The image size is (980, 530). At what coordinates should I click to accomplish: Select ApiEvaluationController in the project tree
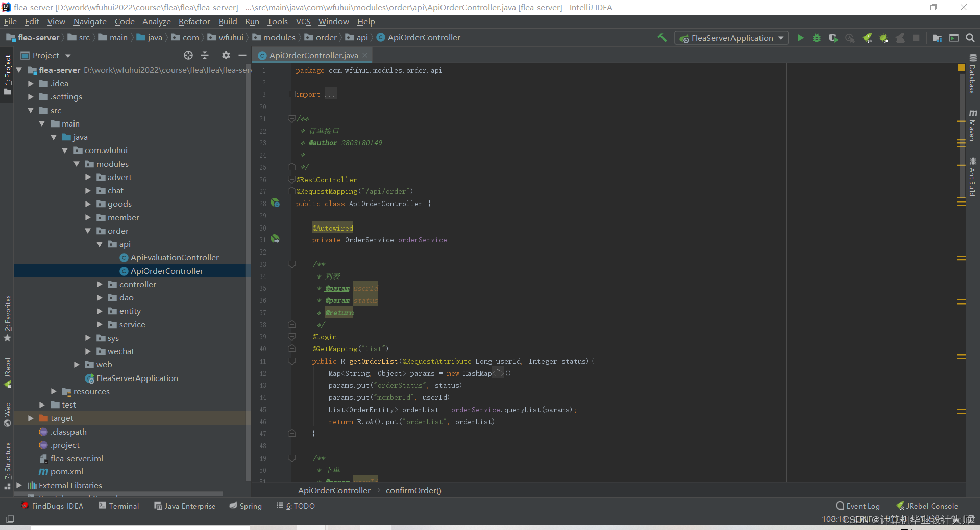coord(175,257)
